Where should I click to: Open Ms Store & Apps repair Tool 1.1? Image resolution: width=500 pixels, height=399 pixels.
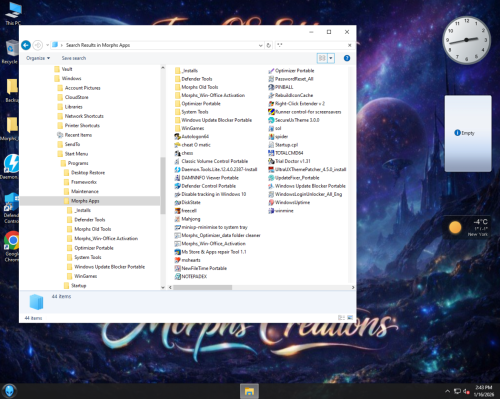point(211,252)
